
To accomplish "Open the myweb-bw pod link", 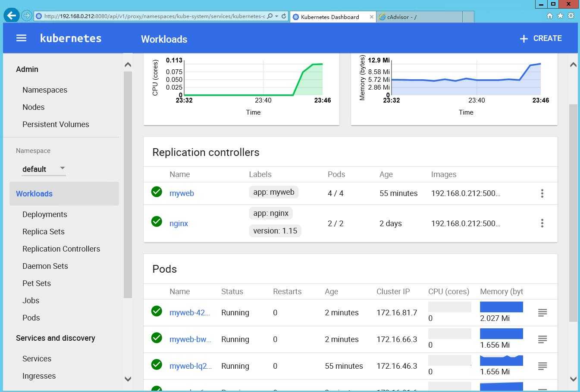I will point(190,339).
